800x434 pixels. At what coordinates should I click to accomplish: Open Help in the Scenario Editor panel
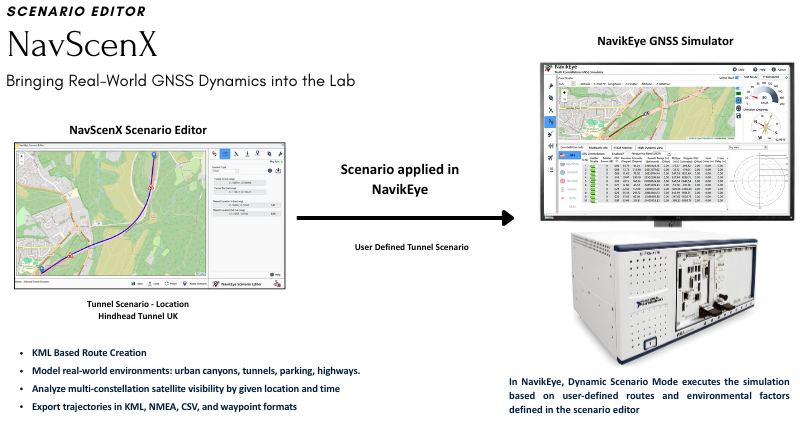(274, 274)
